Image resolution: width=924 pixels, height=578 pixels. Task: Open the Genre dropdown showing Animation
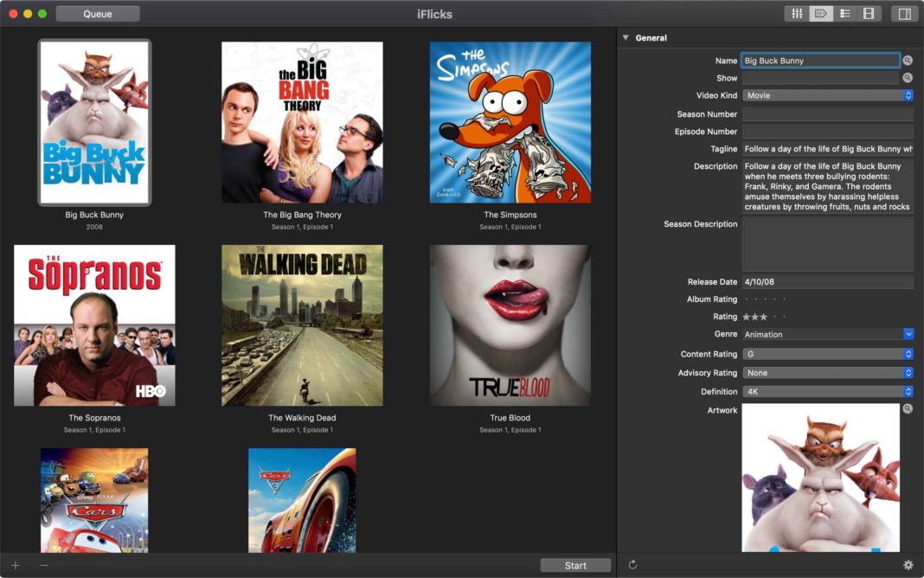tap(827, 334)
